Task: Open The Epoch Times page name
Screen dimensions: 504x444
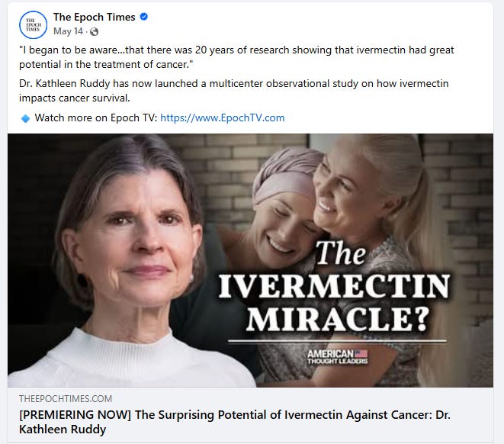Action: pyautogui.click(x=95, y=17)
